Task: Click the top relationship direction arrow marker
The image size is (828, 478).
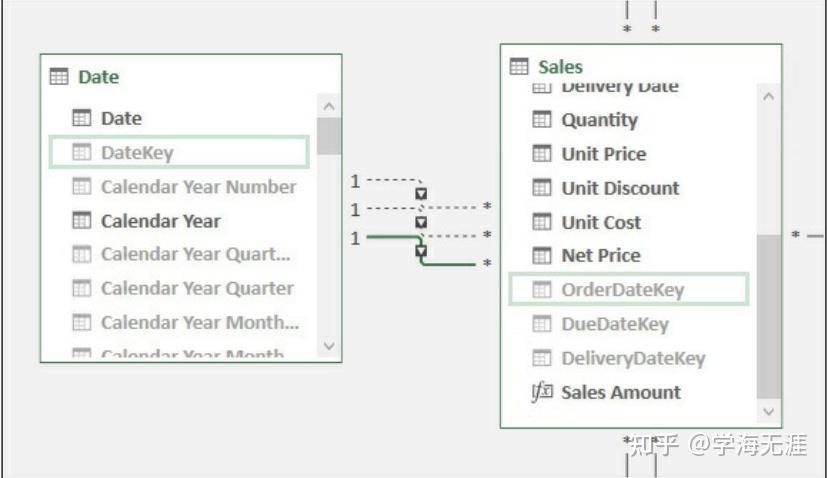Action: pos(421,194)
